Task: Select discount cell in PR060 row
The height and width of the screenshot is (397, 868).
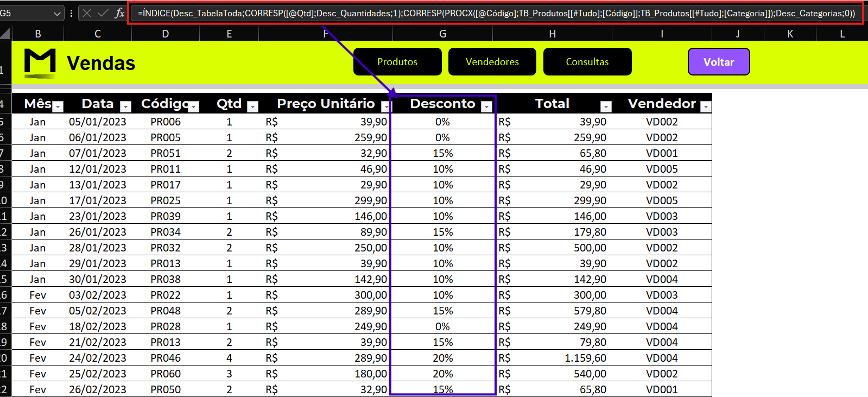Action: [x=443, y=374]
